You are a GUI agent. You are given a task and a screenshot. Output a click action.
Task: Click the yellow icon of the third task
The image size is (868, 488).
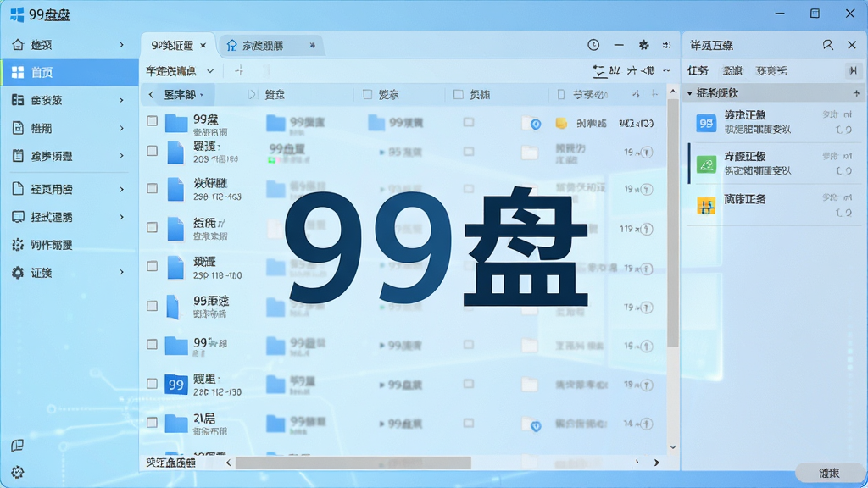pos(706,206)
